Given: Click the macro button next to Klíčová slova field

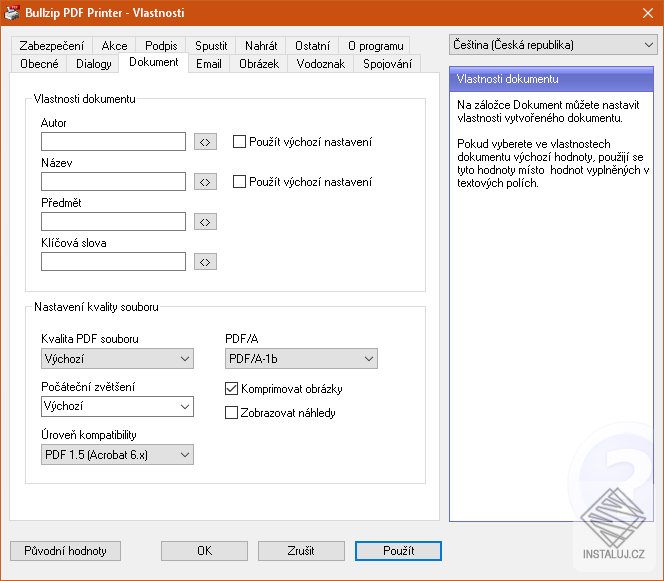Looking at the screenshot, I should click(x=205, y=262).
